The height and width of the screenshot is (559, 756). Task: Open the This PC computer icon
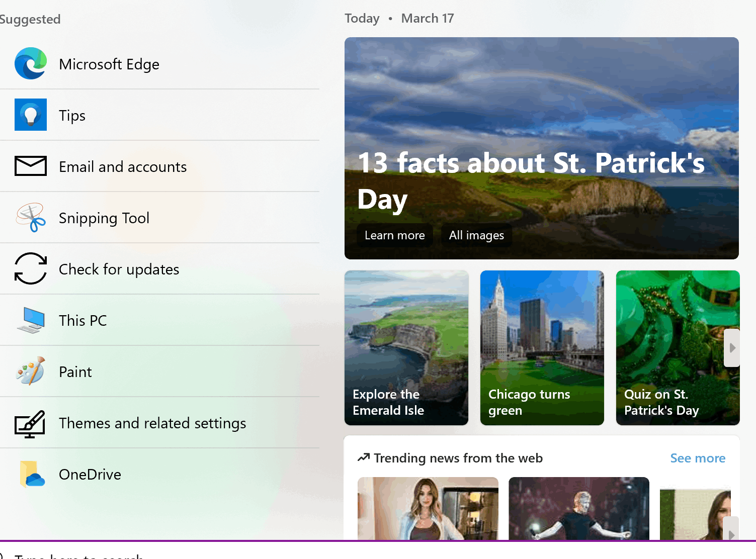pos(31,320)
